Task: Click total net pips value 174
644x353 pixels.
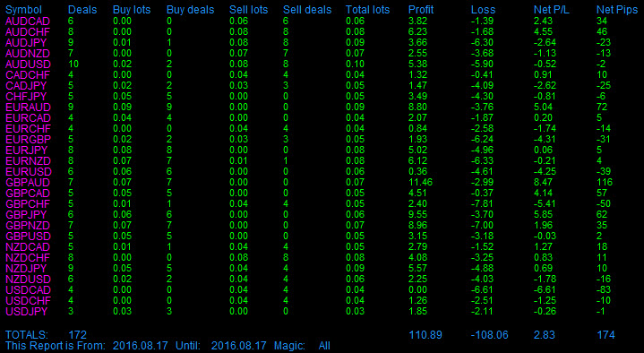Action: 605,335
